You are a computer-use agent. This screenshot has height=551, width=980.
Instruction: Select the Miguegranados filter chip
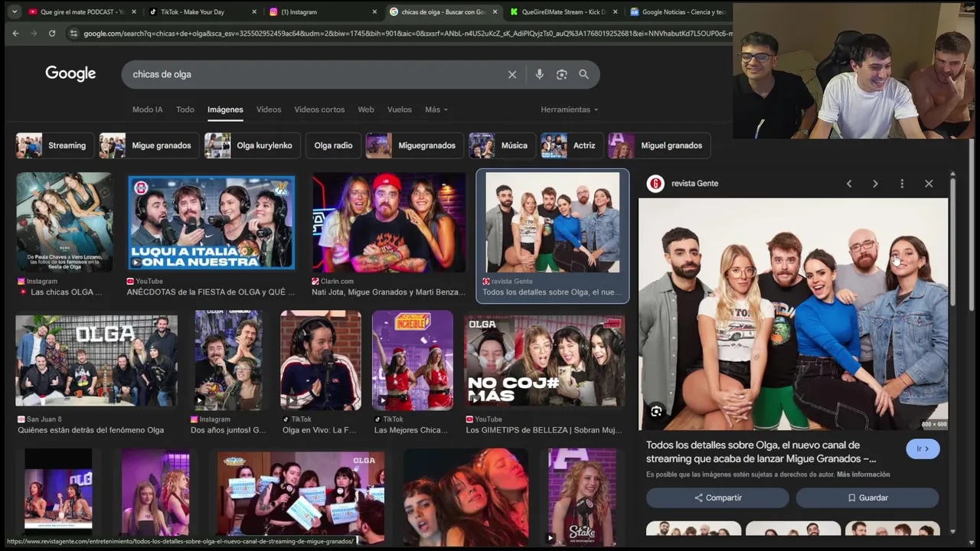point(413,145)
